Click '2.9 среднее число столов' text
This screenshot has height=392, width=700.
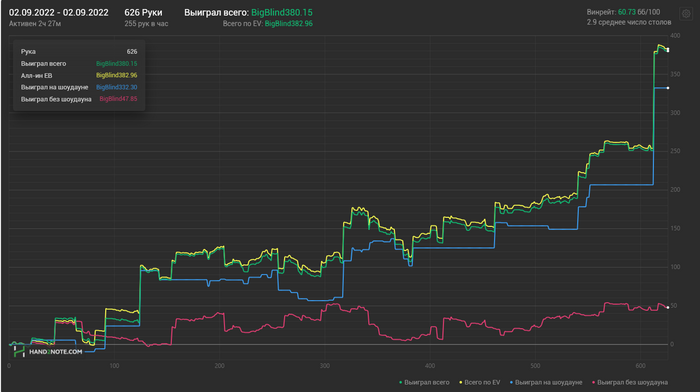(x=629, y=22)
